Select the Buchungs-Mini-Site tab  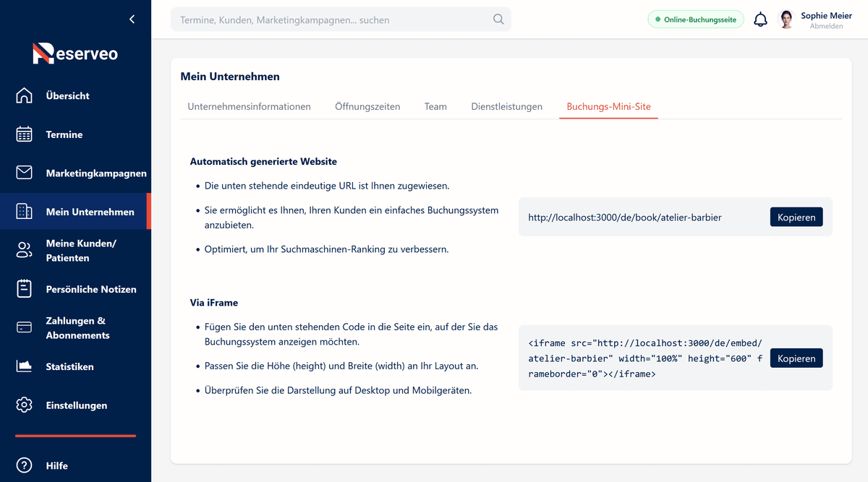pyautogui.click(x=608, y=106)
